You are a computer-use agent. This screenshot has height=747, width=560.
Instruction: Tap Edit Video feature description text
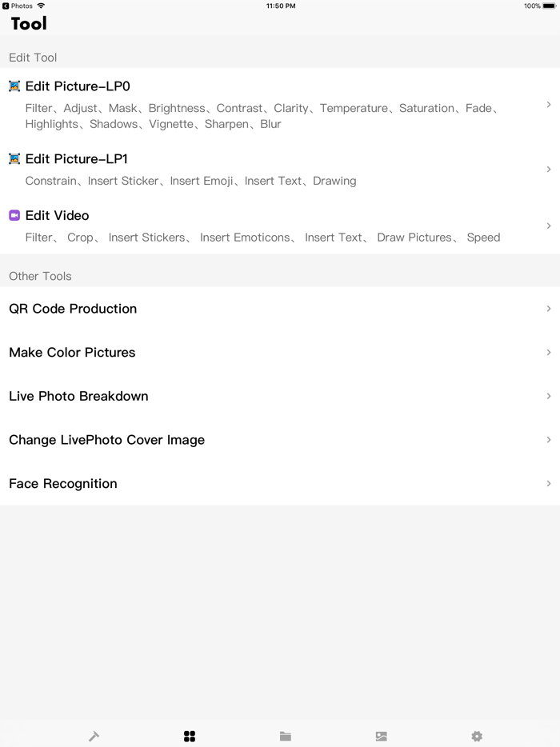point(262,238)
